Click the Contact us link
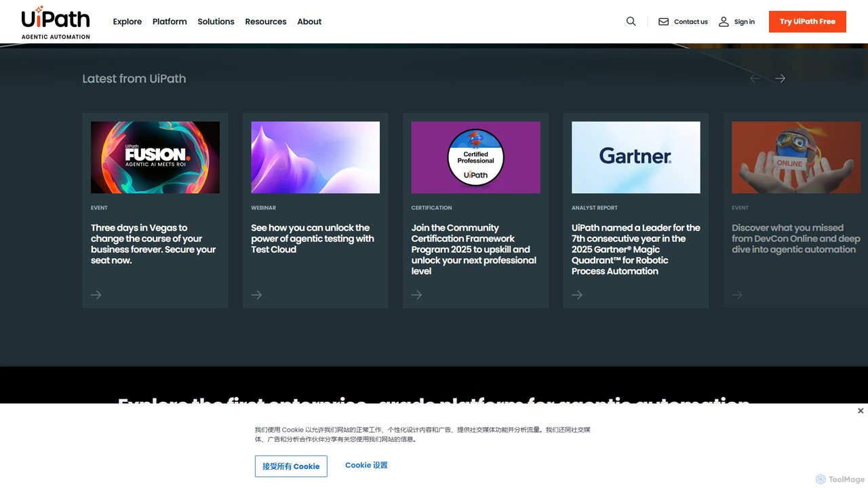Image resolution: width=868 pixels, height=488 pixels. [x=691, y=22]
